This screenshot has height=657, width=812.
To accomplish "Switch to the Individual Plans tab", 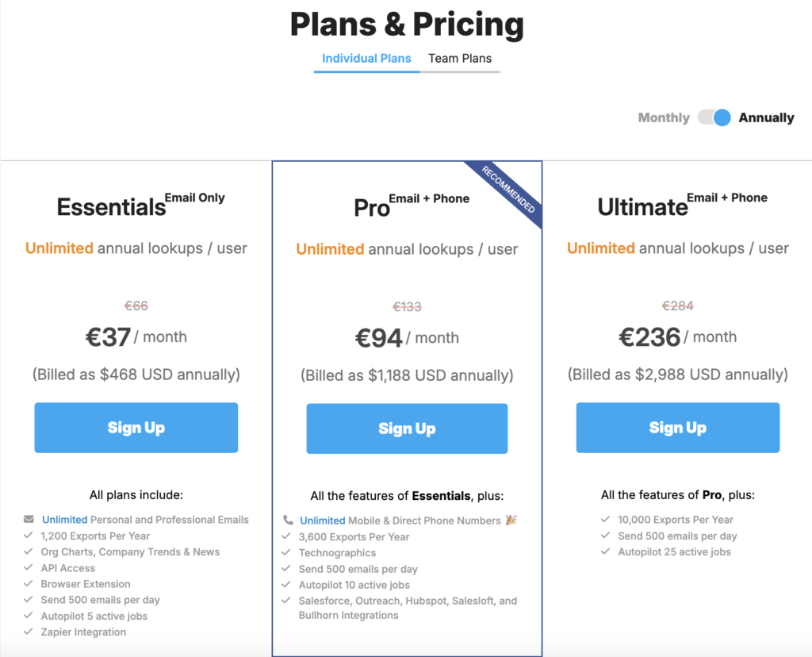I will click(x=366, y=58).
